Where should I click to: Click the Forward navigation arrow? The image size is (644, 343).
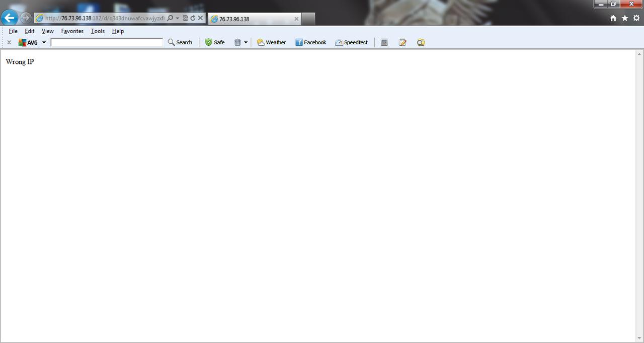click(x=25, y=18)
